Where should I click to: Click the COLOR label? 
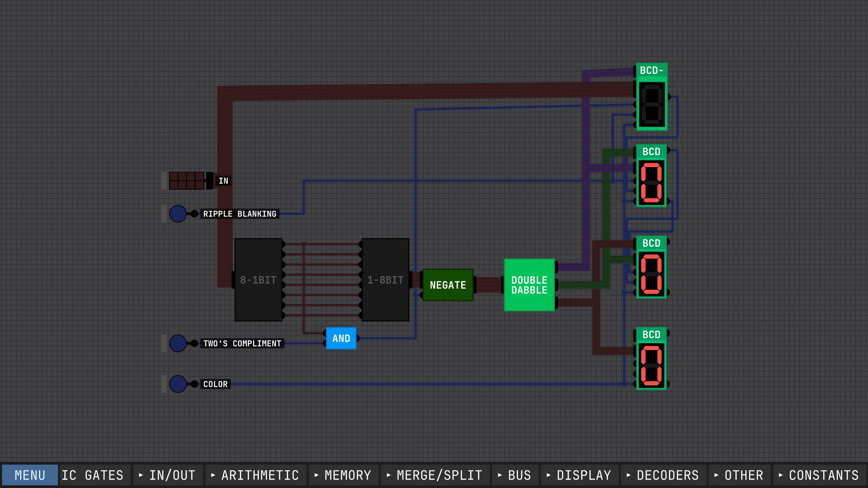(x=215, y=384)
